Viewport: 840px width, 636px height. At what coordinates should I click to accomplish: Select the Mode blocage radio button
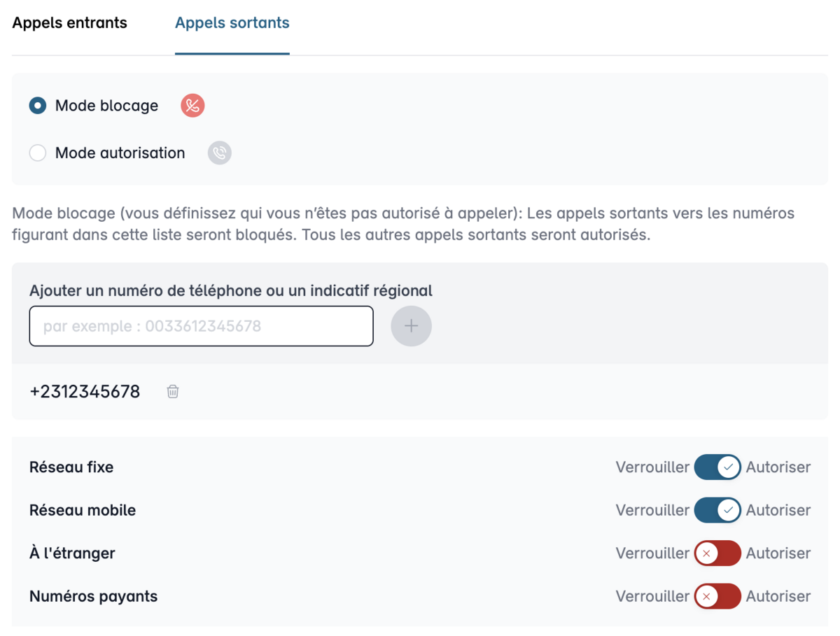pyautogui.click(x=38, y=106)
